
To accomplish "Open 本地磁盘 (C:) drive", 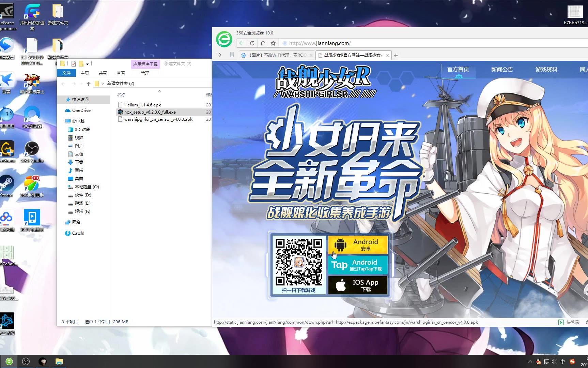I will click(87, 187).
